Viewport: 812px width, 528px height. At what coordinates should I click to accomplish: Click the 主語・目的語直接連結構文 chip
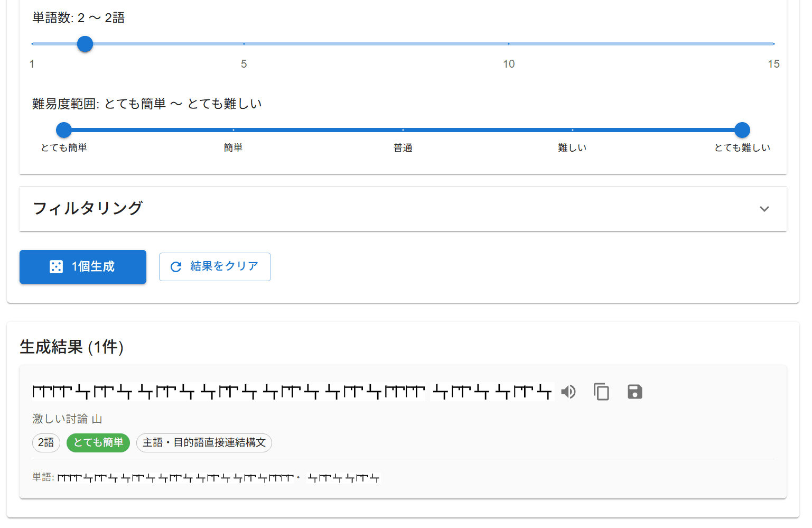[204, 442]
